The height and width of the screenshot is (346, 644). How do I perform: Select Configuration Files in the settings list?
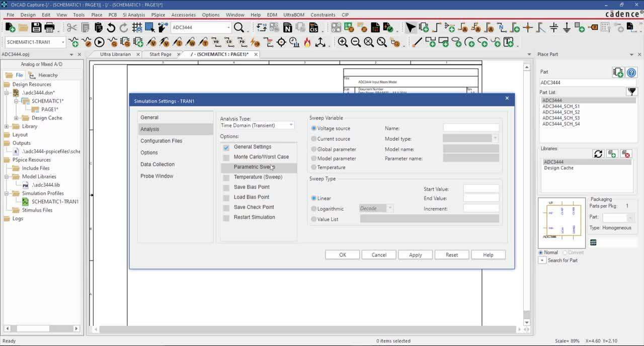point(176,141)
